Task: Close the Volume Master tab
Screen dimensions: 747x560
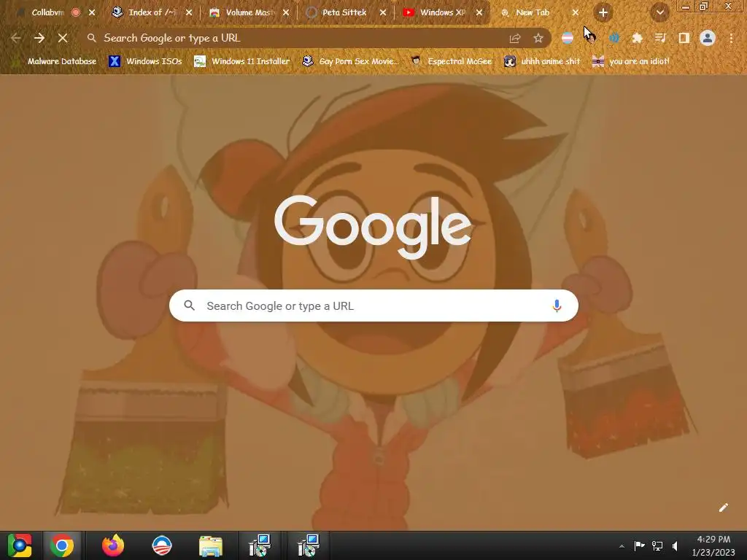Action: (x=286, y=13)
